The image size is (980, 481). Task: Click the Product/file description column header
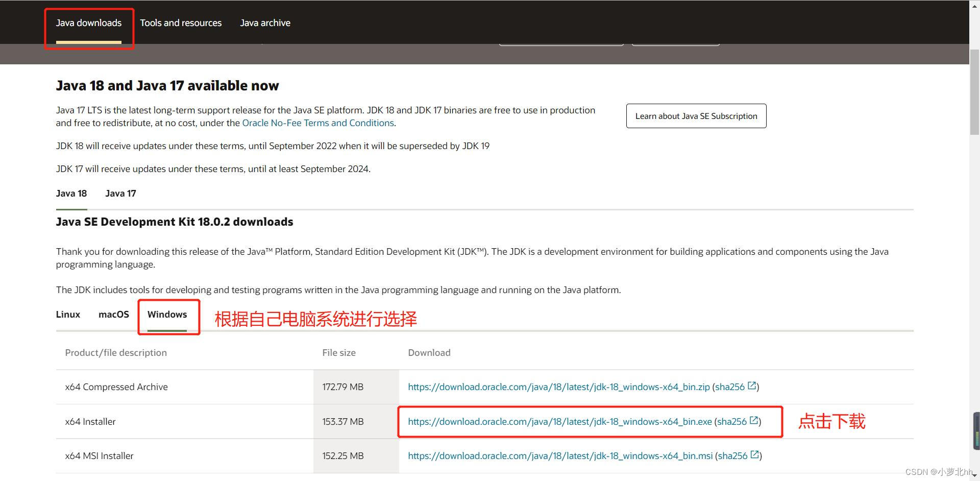116,353
